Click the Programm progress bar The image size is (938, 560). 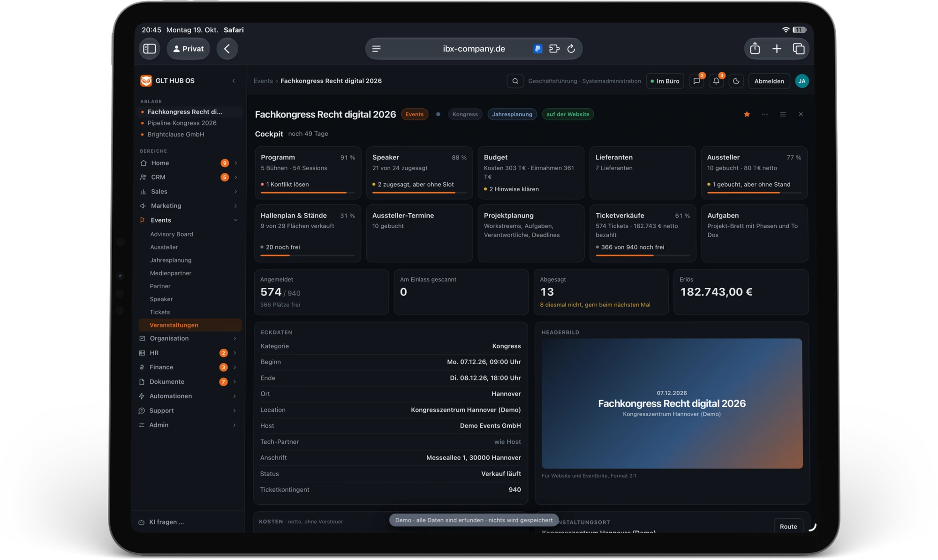[x=308, y=193]
